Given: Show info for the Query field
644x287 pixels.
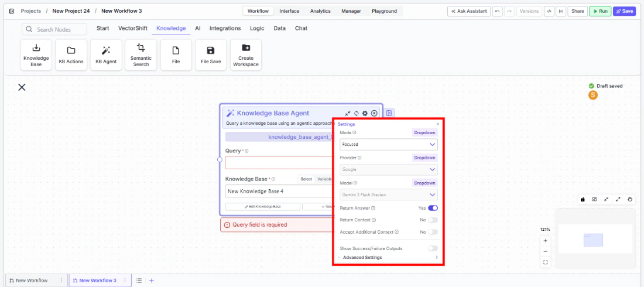Looking at the screenshot, I should coord(246,151).
